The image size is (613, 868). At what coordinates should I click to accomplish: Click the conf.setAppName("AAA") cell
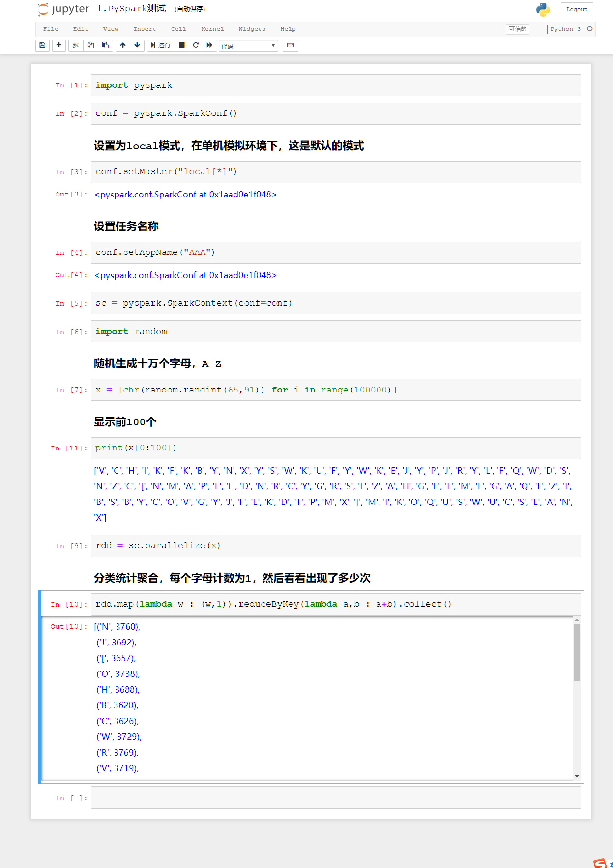[336, 252]
